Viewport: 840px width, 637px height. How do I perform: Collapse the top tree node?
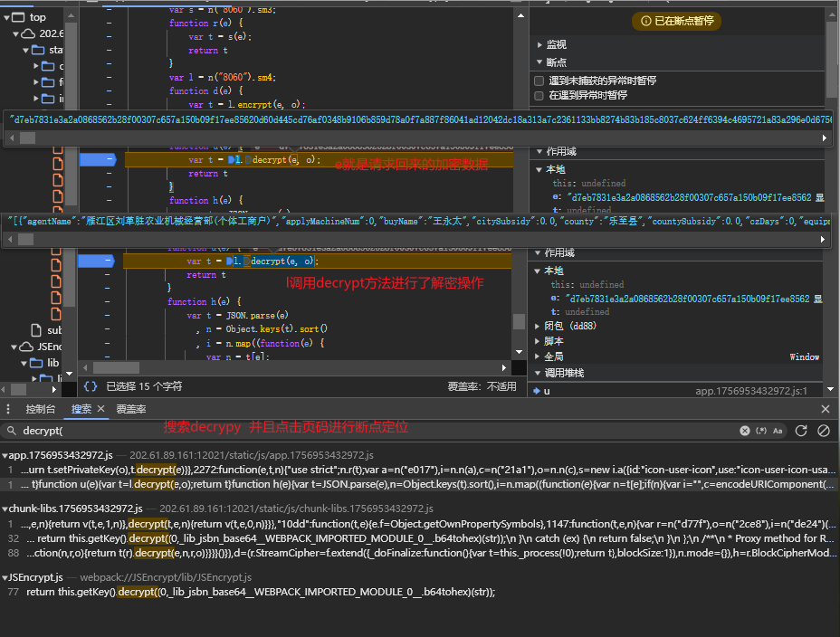[6, 17]
